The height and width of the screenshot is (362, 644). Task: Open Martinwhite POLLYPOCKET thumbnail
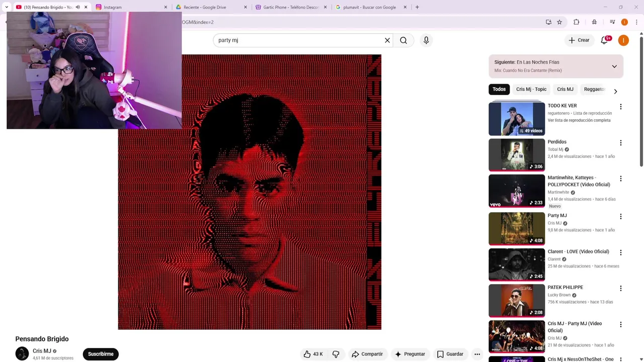tap(517, 191)
